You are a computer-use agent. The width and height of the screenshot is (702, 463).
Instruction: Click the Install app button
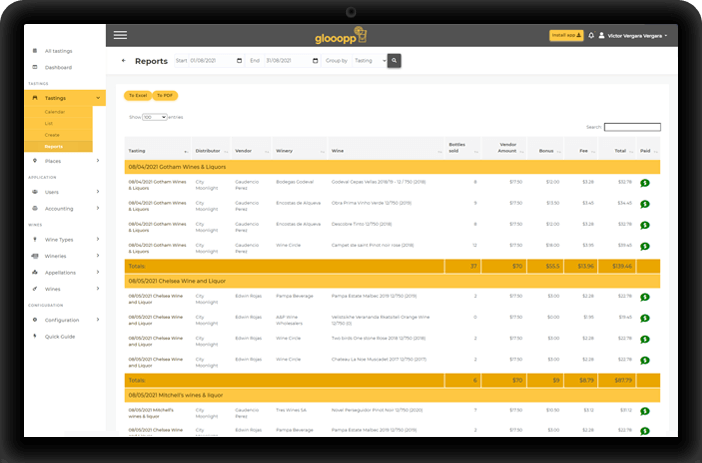point(566,35)
